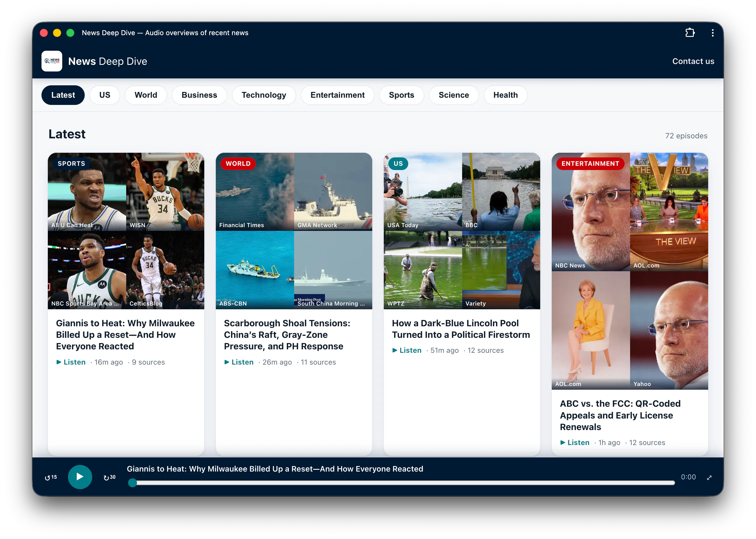Click the NBC Sports Bay Area thumbnail

pos(87,270)
